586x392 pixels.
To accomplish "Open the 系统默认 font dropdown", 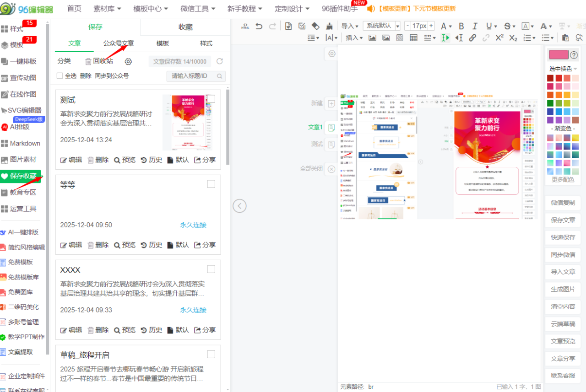I will point(381,26).
